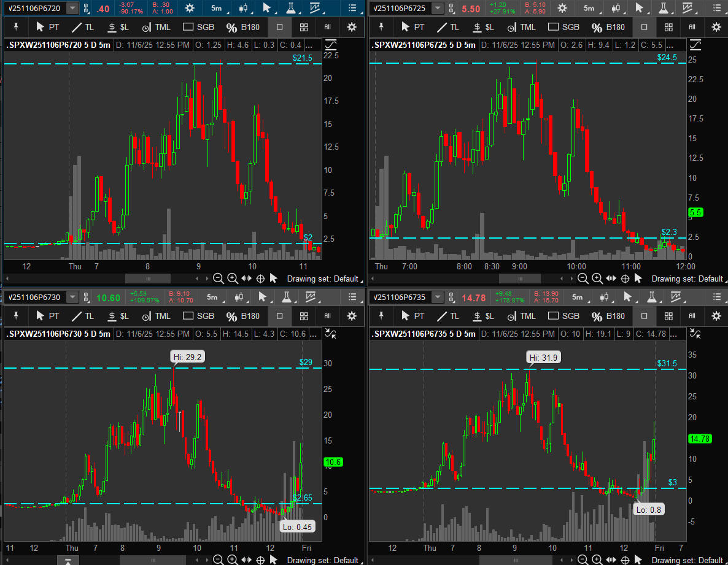Toggle pin on P6720 drawing toolbar
Image resolution: width=728 pixels, height=565 pixels.
coord(15,27)
